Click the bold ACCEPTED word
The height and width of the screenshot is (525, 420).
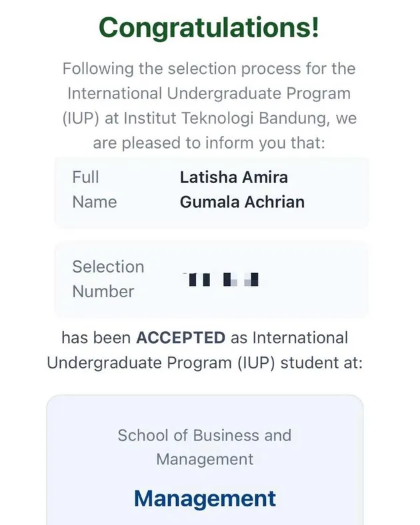tap(181, 338)
